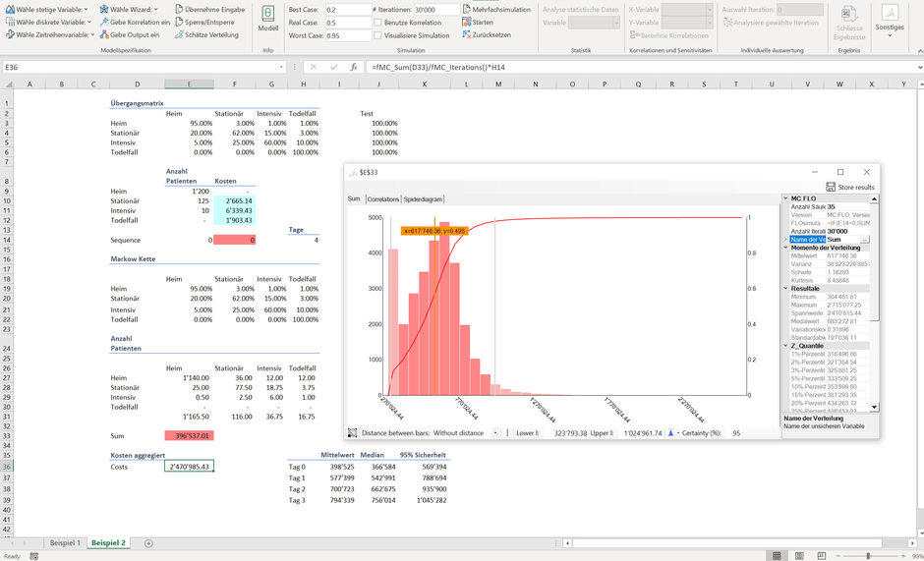The width and height of the screenshot is (924, 561).
Task: Click the macro record status icon
Action: [x=34, y=556]
